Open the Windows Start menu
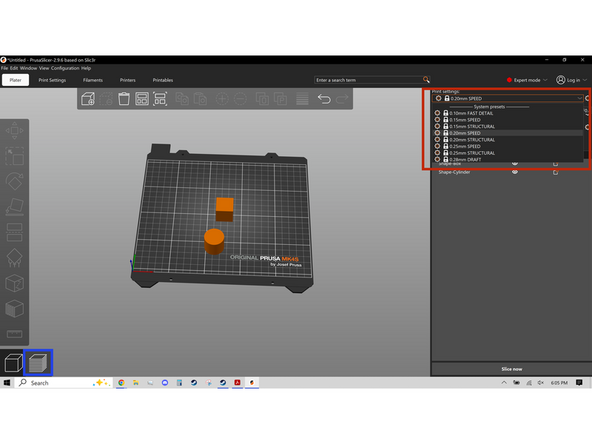This screenshot has width=592, height=444. tap(7, 383)
